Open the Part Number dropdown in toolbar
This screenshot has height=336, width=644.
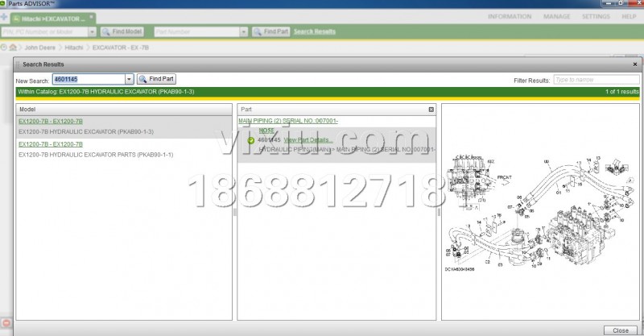244,31
